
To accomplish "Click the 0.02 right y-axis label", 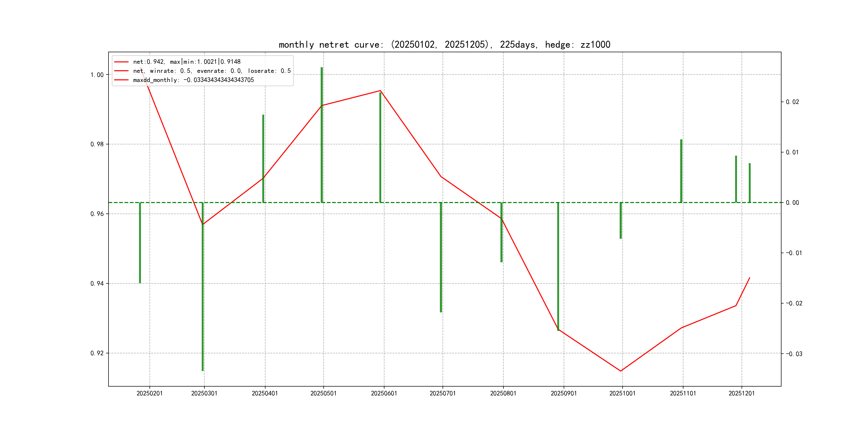I will (792, 102).
